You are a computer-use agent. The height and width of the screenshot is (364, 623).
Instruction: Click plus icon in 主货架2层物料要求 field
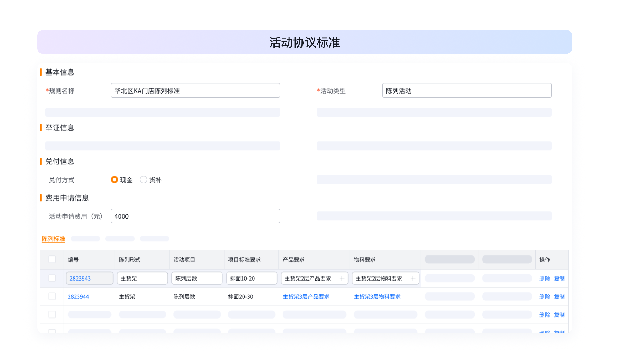pos(413,278)
